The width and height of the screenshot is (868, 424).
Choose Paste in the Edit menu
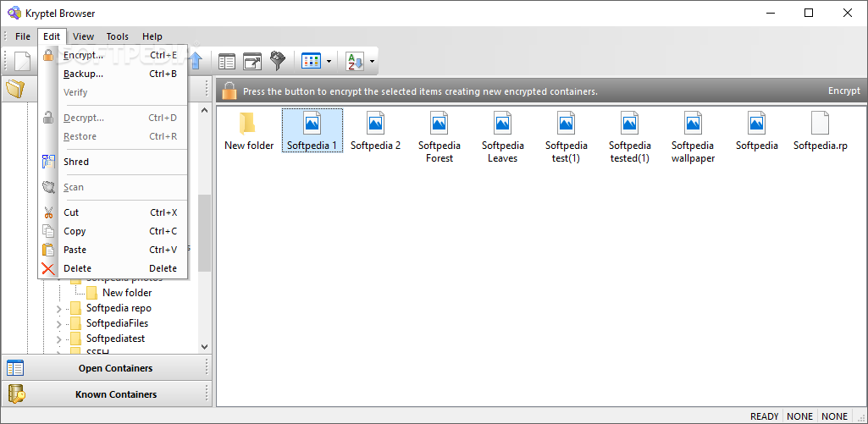point(113,250)
